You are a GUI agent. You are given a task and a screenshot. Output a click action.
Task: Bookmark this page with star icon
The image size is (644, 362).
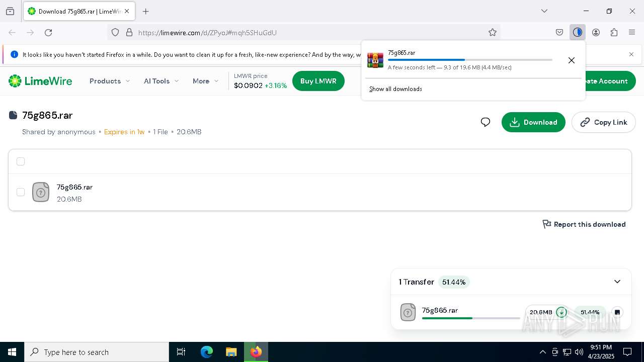pyautogui.click(x=493, y=32)
